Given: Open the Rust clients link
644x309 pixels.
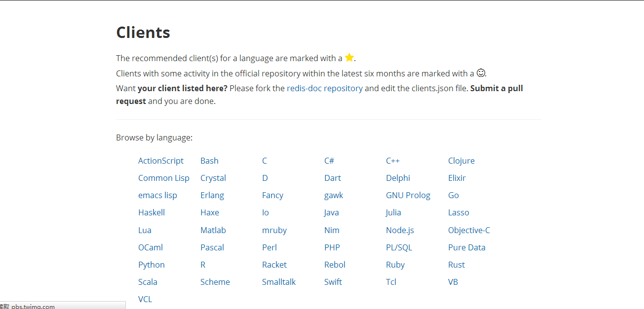Looking at the screenshot, I should 456,265.
